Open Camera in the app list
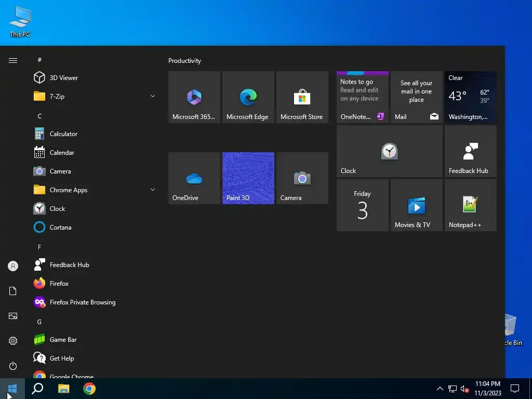The height and width of the screenshot is (399, 532). [x=94, y=171]
